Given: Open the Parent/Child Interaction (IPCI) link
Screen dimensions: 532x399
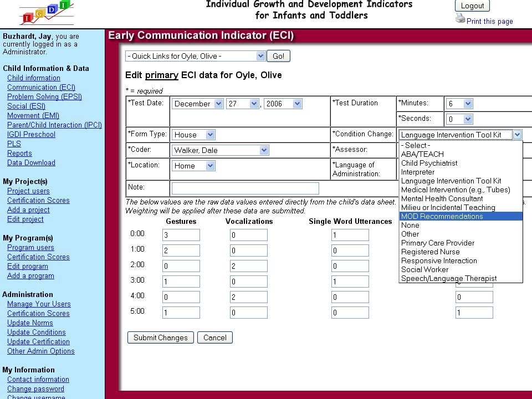Looking at the screenshot, I should coord(54,125).
